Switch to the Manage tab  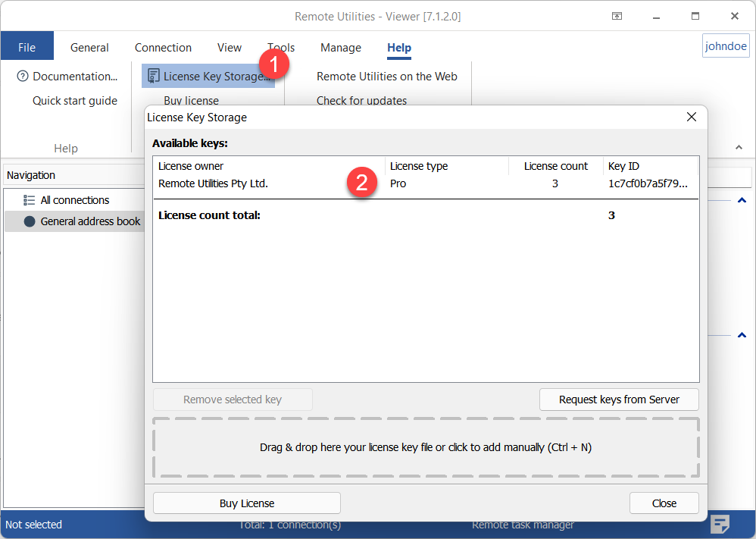pos(340,47)
